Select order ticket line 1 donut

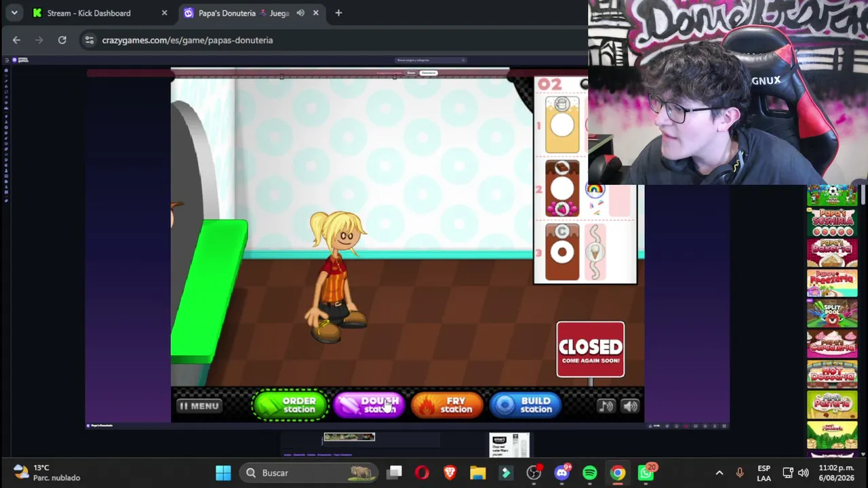coord(562,125)
